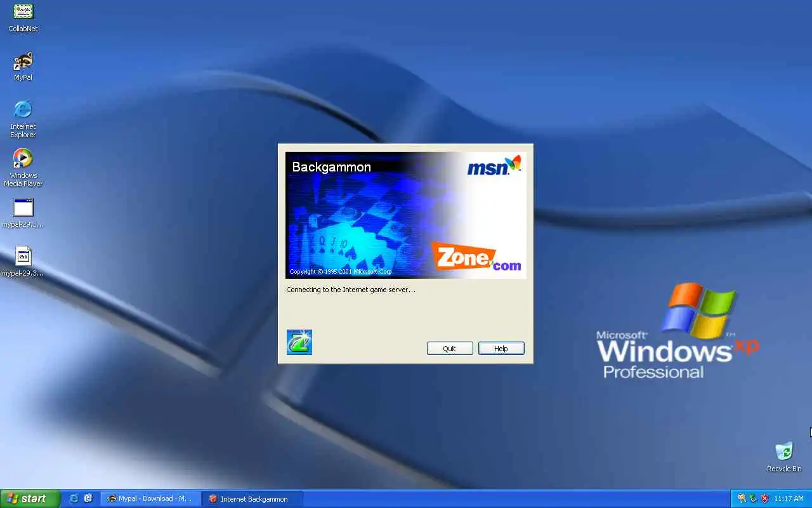This screenshot has width=812, height=508.
Task: Select the Windows Media Player desktop icon
Action: point(23,168)
